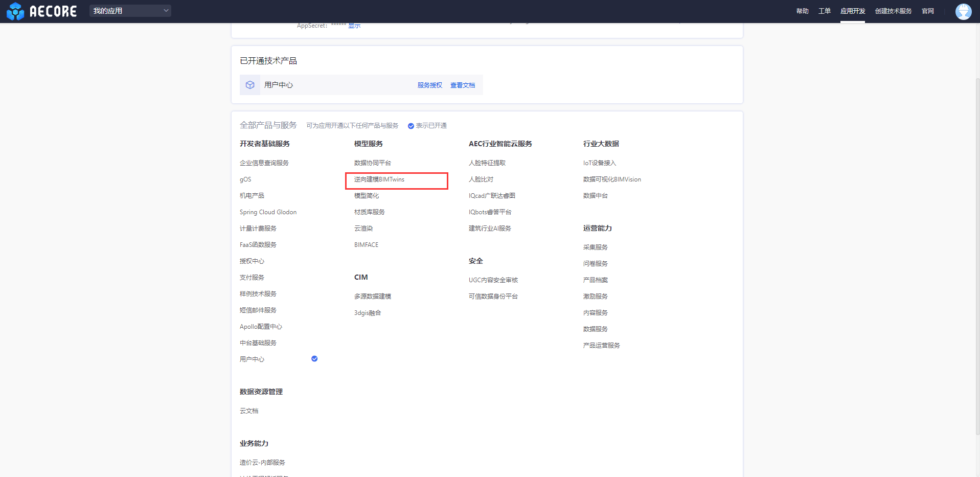This screenshot has width=980, height=477.
Task: Open the BIMFACE model service
Action: [x=366, y=245]
